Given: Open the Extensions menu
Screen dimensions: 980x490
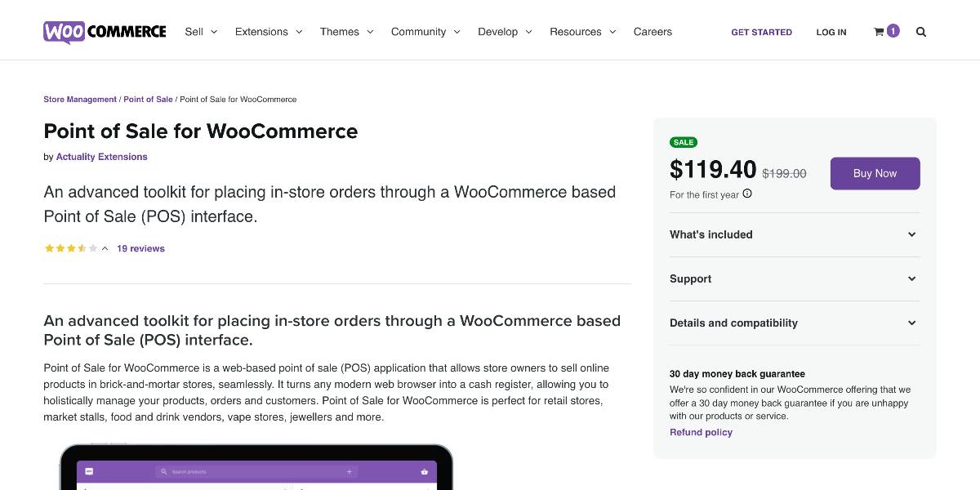Looking at the screenshot, I should [x=269, y=32].
